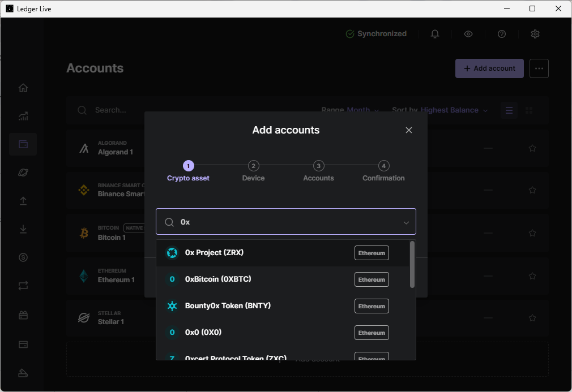Click scrollbar thumb of asset dropdown list
The height and width of the screenshot is (392, 572).
coord(412,265)
